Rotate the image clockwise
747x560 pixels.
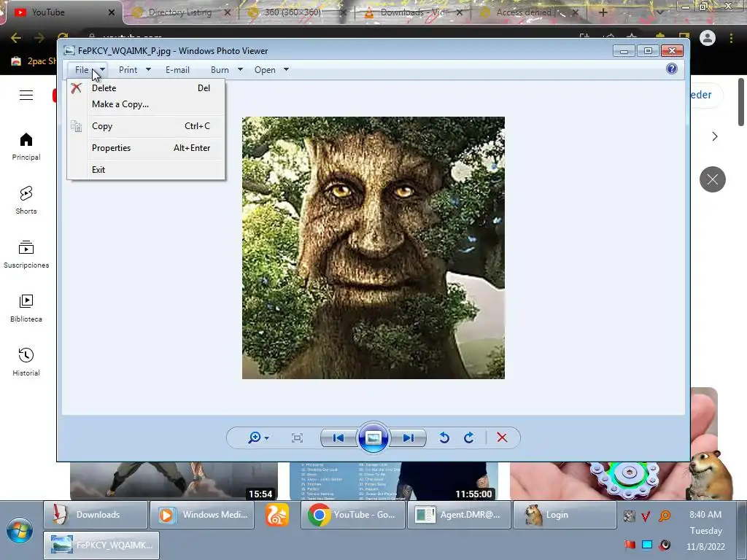(x=469, y=437)
